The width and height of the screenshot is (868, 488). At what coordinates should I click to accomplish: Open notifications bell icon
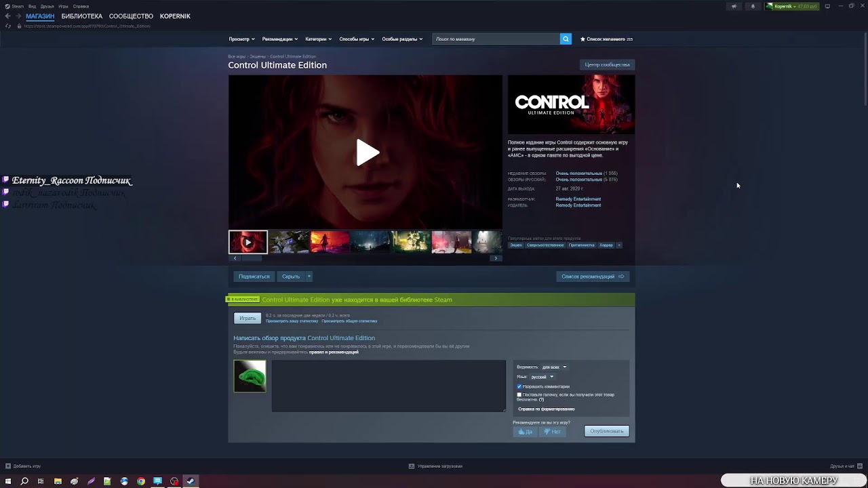[753, 6]
